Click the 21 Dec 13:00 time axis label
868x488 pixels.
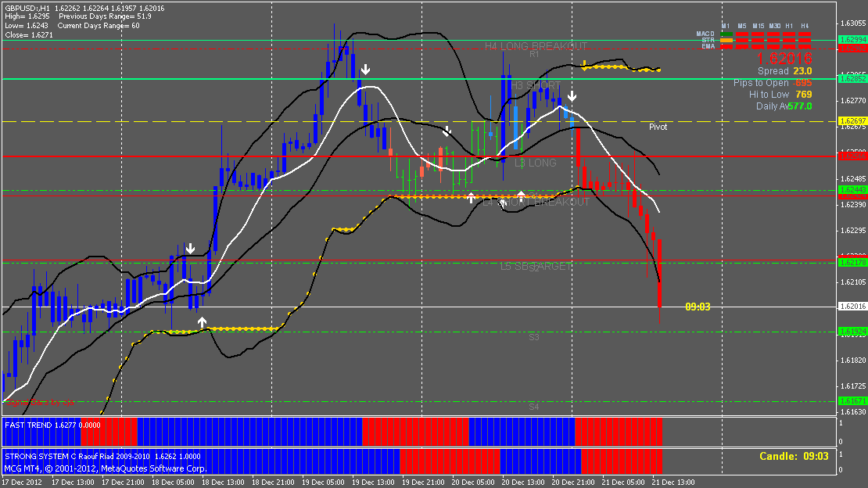(x=673, y=482)
